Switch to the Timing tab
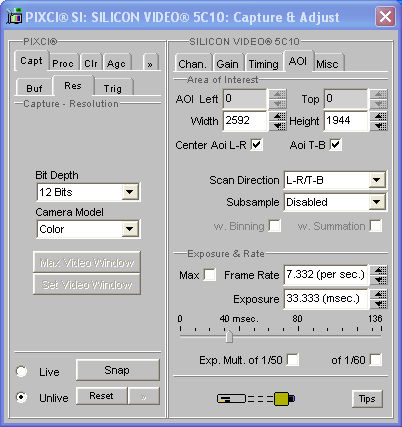 264,63
